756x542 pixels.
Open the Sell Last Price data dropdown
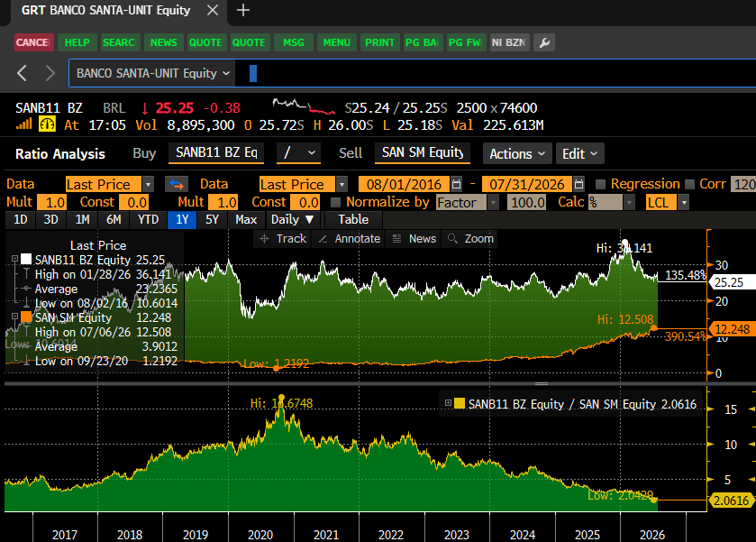pyautogui.click(x=342, y=184)
